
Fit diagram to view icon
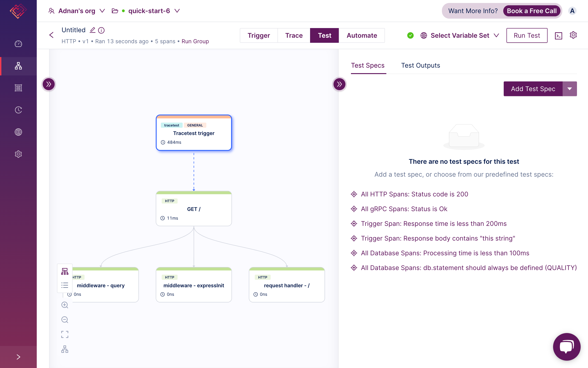point(65,334)
